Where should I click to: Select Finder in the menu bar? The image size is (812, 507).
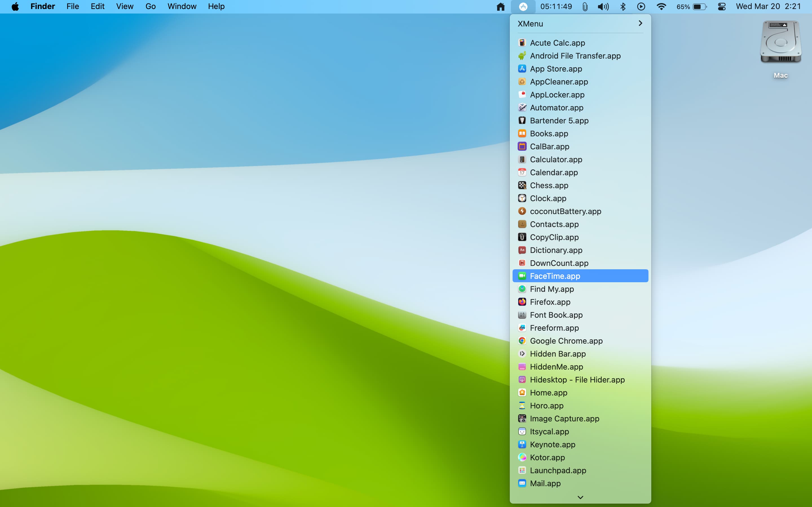coord(42,6)
